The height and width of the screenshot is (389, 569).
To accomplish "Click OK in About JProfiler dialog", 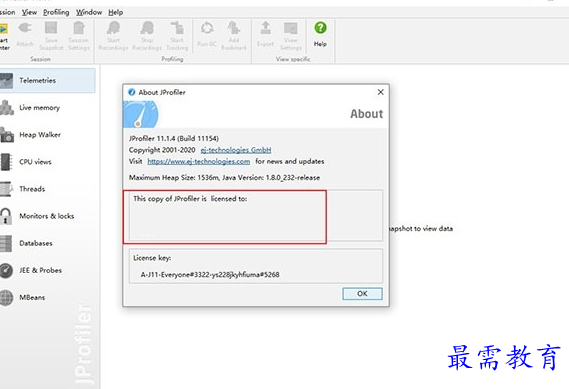I will (x=362, y=294).
